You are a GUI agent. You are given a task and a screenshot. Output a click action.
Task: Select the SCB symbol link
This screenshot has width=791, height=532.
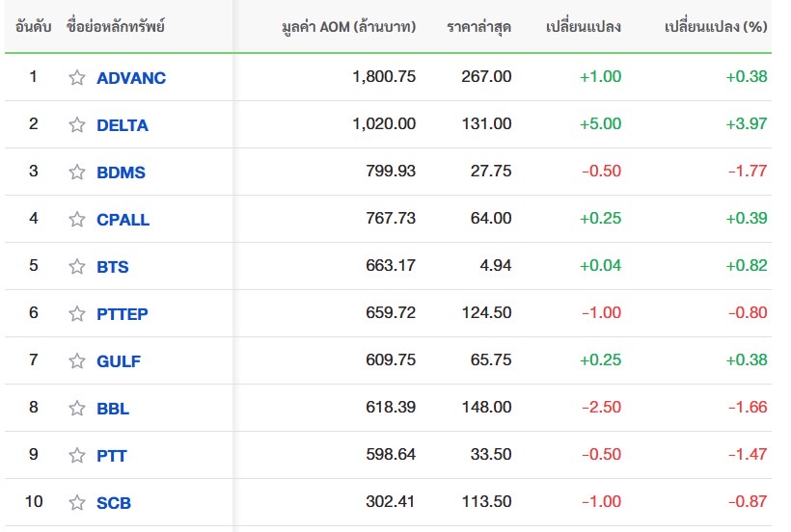coord(114,503)
